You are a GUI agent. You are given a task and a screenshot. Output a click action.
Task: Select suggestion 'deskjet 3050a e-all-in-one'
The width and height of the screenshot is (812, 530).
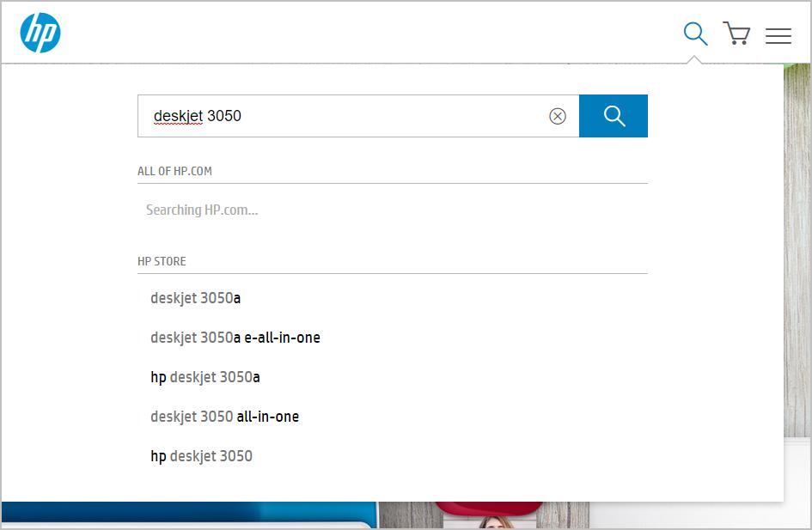click(x=235, y=338)
